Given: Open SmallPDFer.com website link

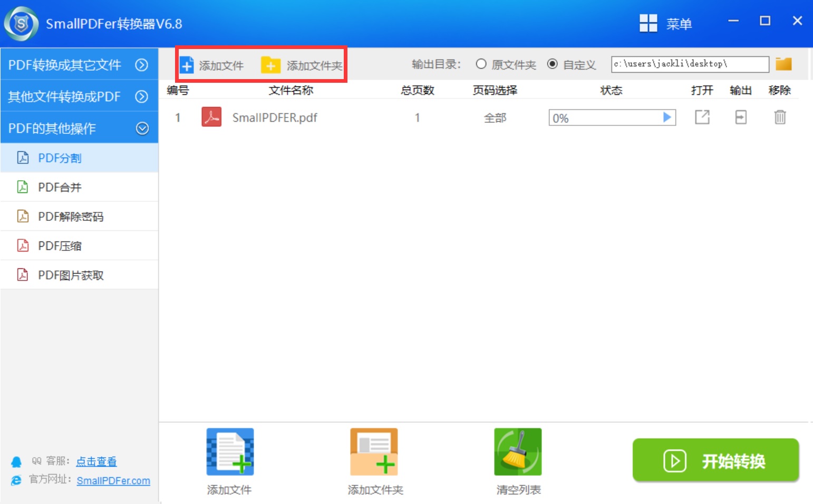Looking at the screenshot, I should click(113, 481).
